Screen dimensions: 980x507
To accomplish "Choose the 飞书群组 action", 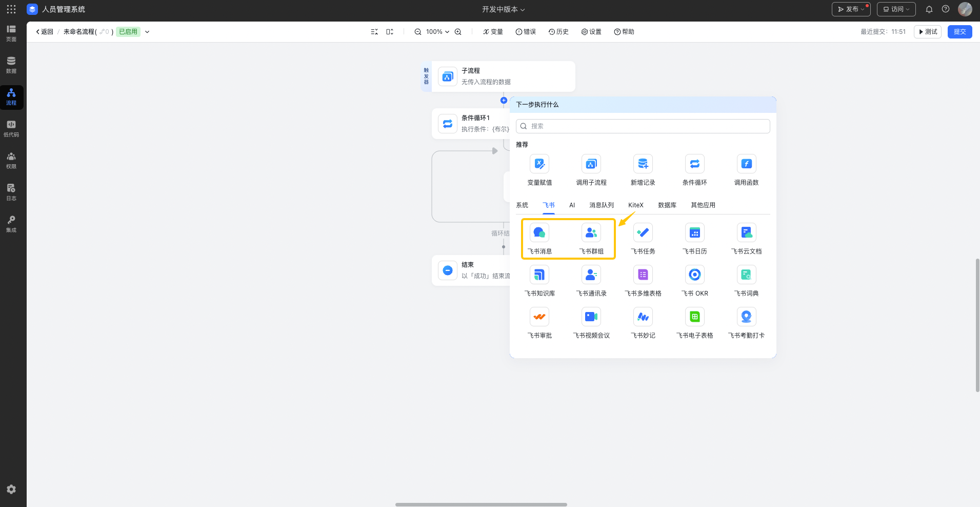I will (591, 239).
